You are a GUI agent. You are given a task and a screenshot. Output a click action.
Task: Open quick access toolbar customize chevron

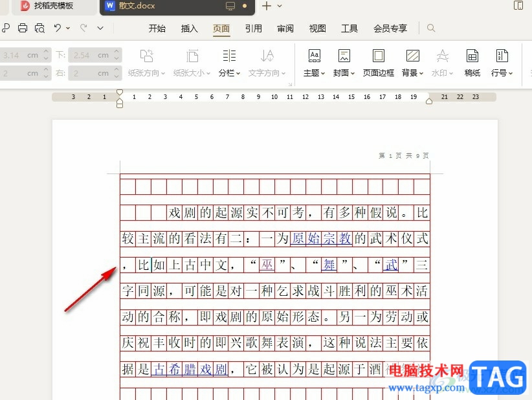[x=100, y=28]
